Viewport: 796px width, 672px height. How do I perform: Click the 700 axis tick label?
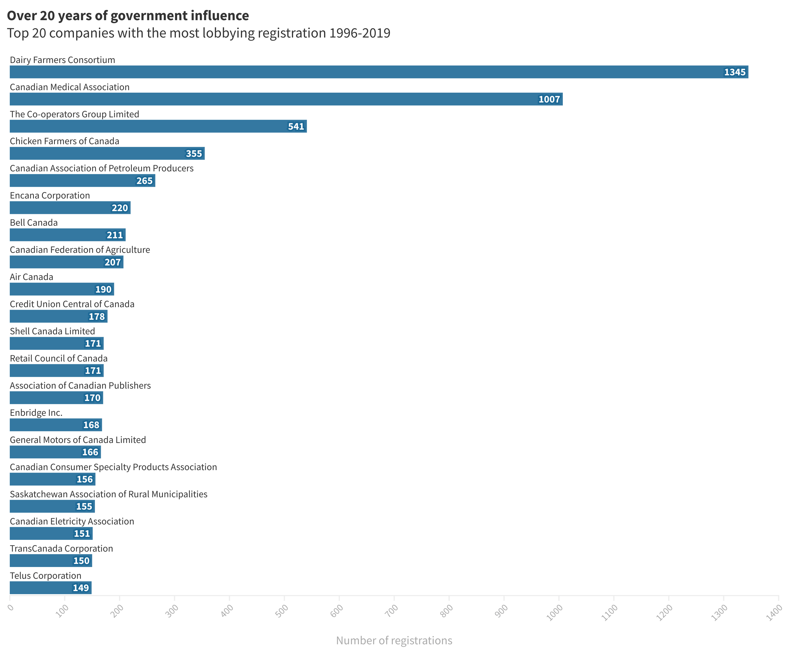[392, 611]
